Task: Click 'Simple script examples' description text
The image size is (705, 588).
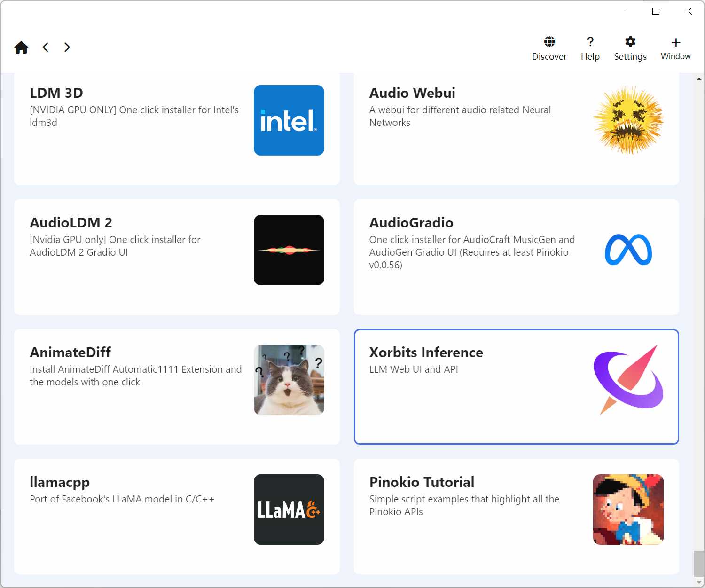Action: click(464, 505)
